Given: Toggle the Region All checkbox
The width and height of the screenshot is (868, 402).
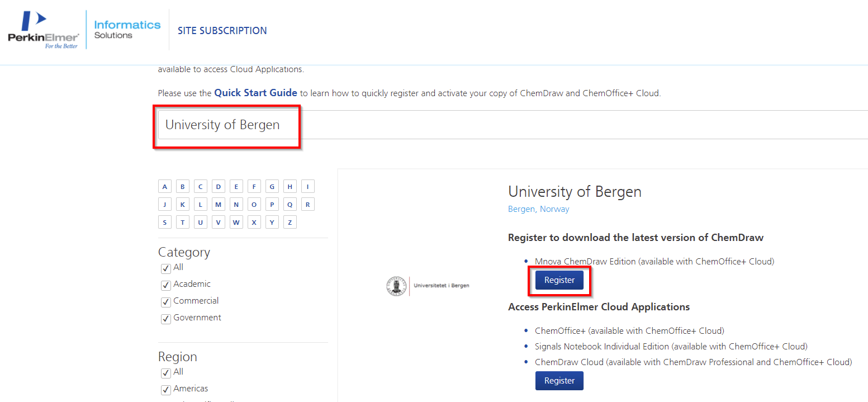Looking at the screenshot, I should [165, 373].
